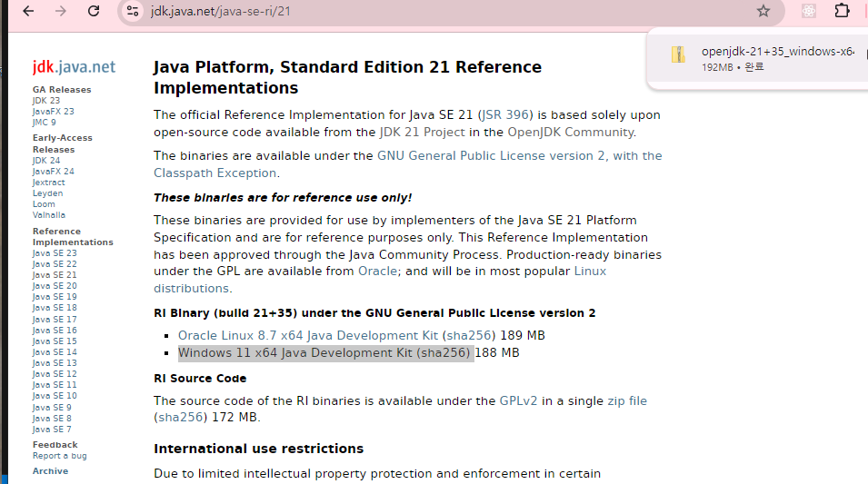Open Java SE 19 reference implementation

tap(55, 297)
